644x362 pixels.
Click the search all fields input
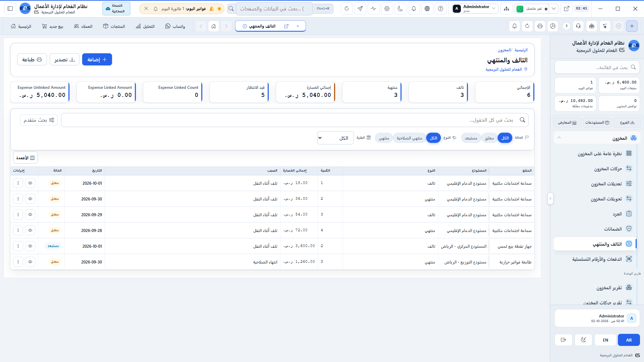(295, 120)
